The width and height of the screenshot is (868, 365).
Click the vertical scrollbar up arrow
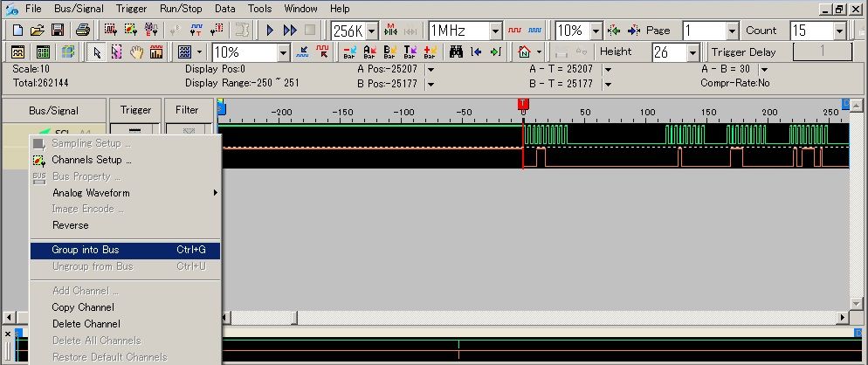point(856,106)
